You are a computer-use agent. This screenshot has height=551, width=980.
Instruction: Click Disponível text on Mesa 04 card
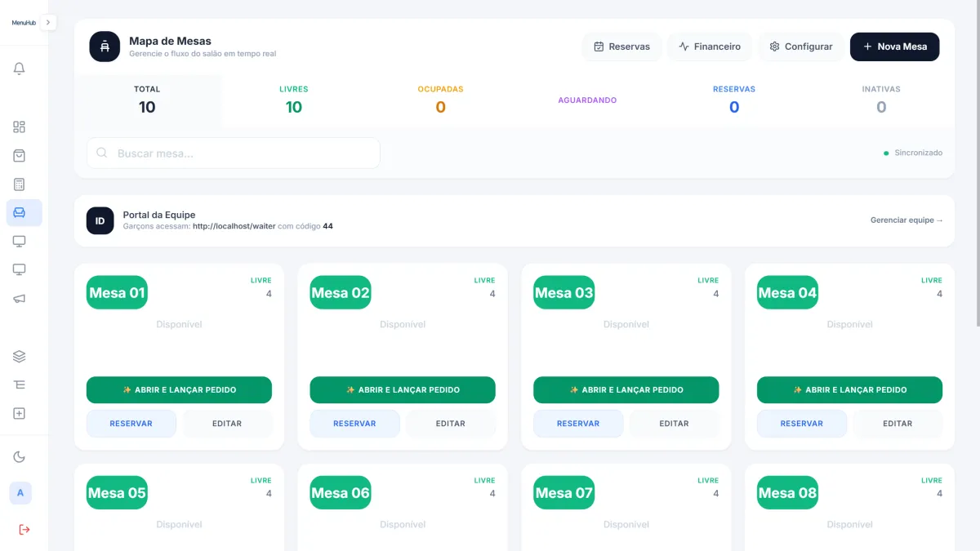coord(849,324)
